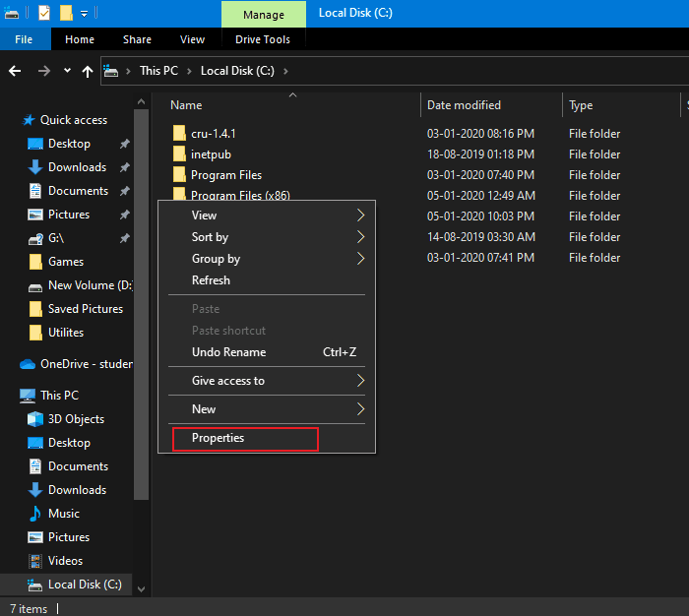Go forward using the forward arrow
The height and width of the screenshot is (616, 689).
click(44, 71)
